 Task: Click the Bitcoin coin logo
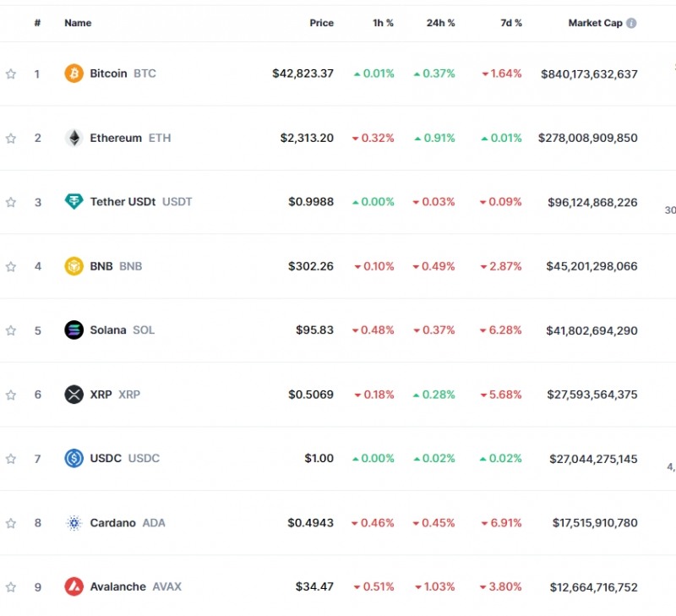point(74,74)
